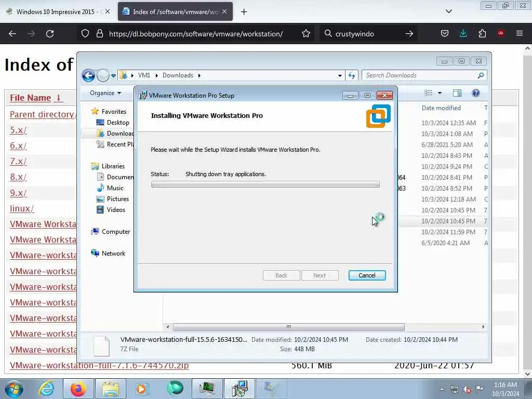Open the Organize menu in Explorer
Viewport: 532px width, 399px height.
pos(105,93)
